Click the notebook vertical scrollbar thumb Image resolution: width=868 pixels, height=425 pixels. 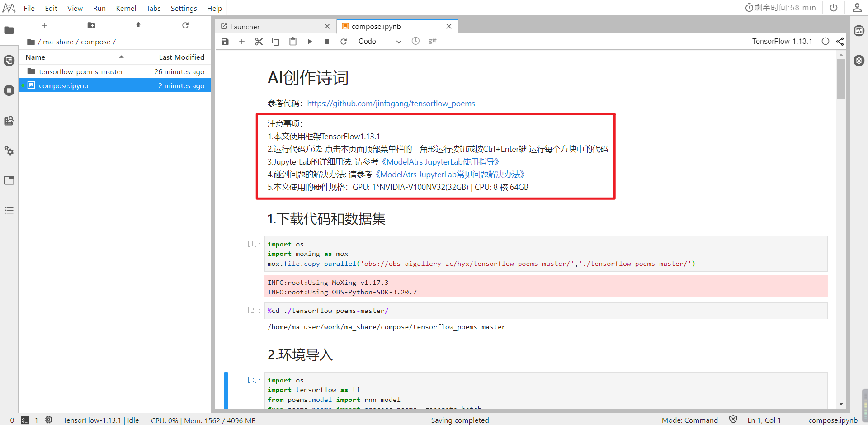click(x=841, y=79)
